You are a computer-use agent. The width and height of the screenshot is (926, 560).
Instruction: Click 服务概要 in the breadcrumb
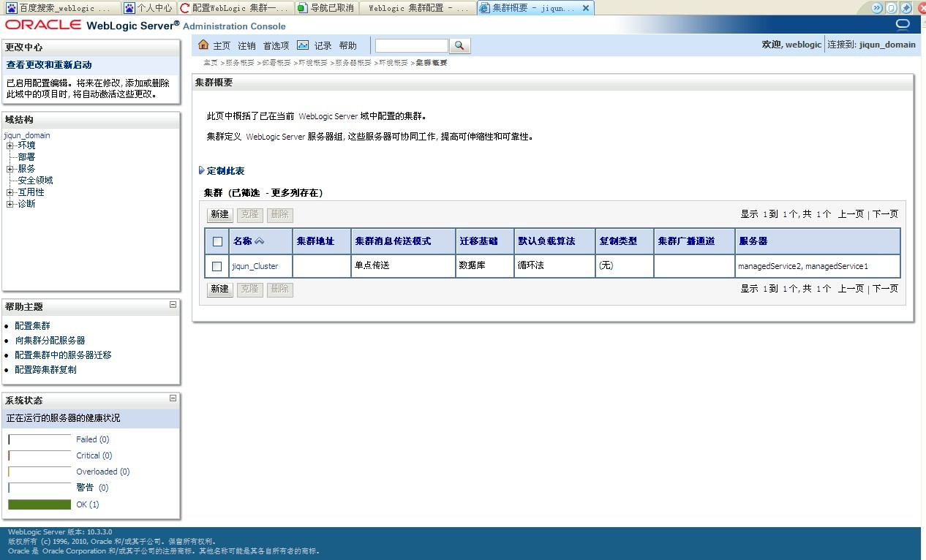click(x=240, y=63)
